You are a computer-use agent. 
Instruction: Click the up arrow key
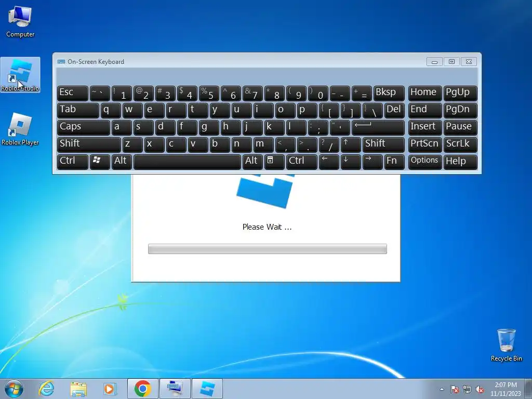click(351, 144)
